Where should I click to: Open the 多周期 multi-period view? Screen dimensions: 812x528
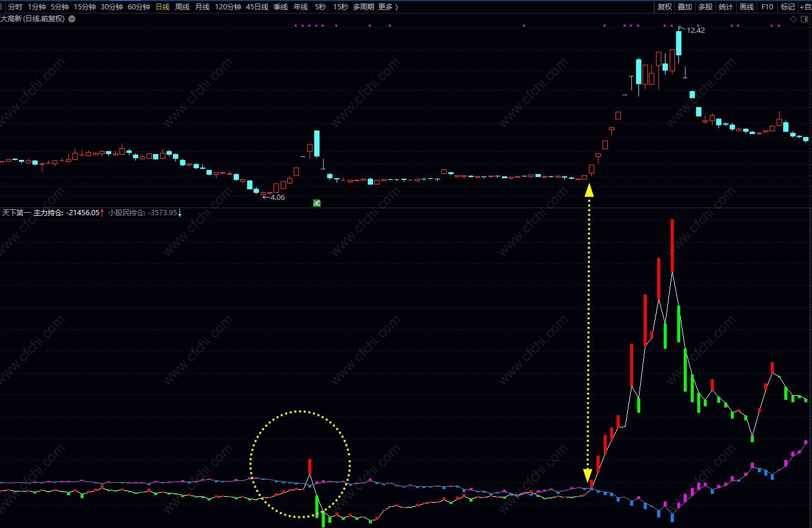364,7
